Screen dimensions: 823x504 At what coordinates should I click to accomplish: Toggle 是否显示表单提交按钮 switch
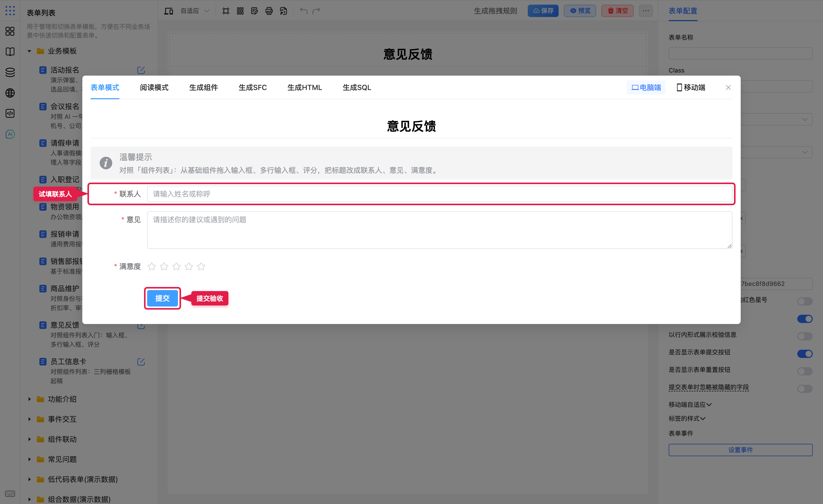coord(805,353)
